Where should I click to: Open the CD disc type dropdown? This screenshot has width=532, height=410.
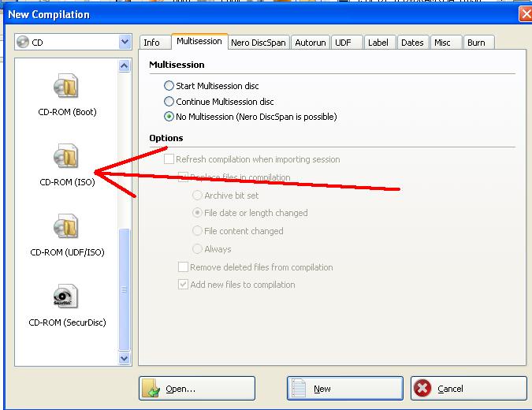pos(124,43)
